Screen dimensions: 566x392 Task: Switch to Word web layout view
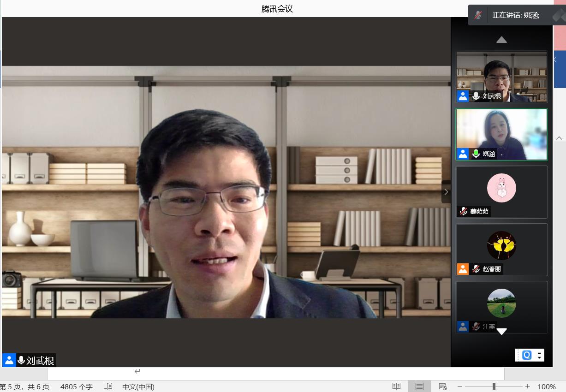pyautogui.click(x=443, y=386)
